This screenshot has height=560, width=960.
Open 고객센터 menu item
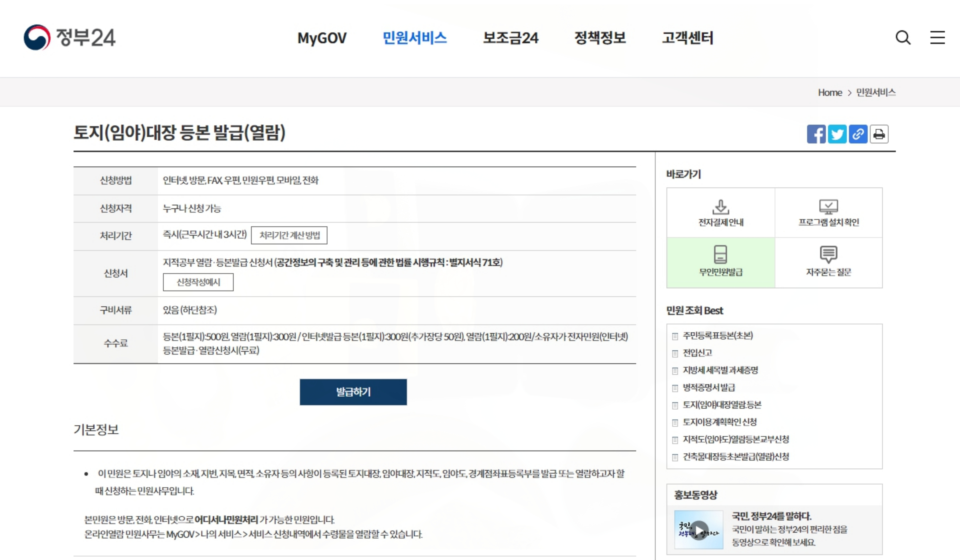[x=687, y=38]
